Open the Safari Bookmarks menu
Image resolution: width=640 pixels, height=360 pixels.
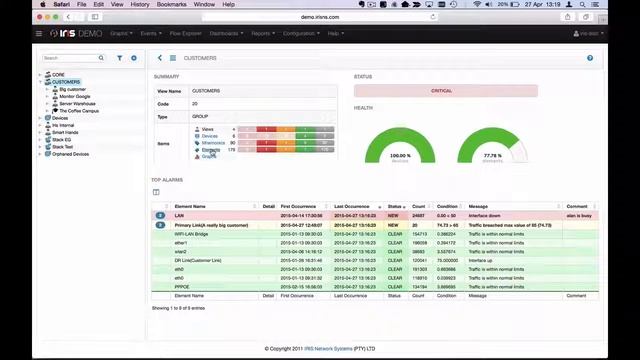(x=171, y=4)
